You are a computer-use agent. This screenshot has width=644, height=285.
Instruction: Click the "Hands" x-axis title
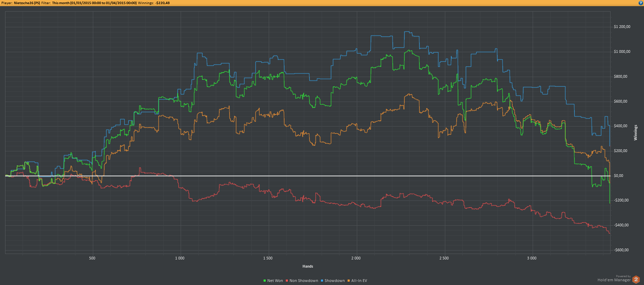(308, 266)
